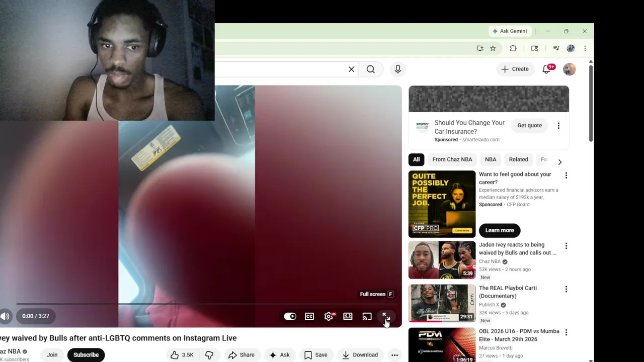Screen dimensions: 644x362
Task: Open the Chrome three-dot menu
Action: point(585,48)
